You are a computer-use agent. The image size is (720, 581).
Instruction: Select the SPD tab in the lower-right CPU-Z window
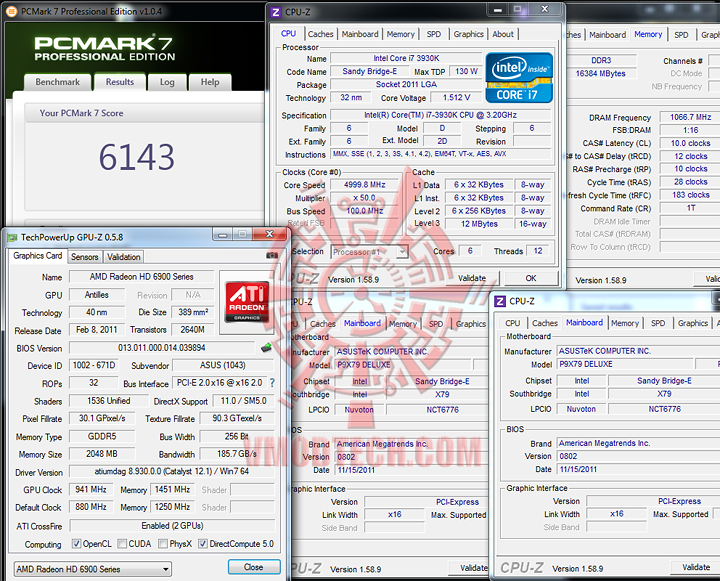[x=658, y=323]
